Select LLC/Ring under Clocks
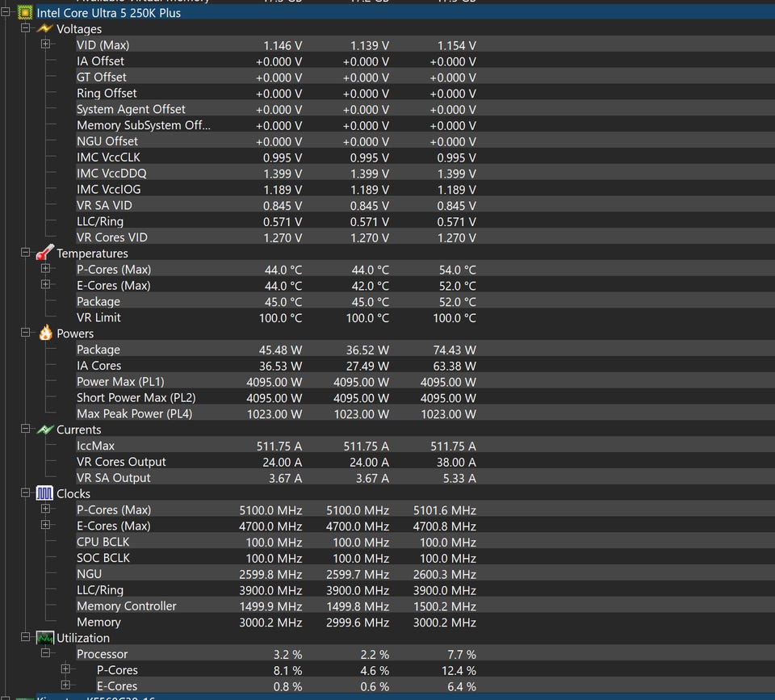This screenshot has height=700, width=775. coord(425,589)
